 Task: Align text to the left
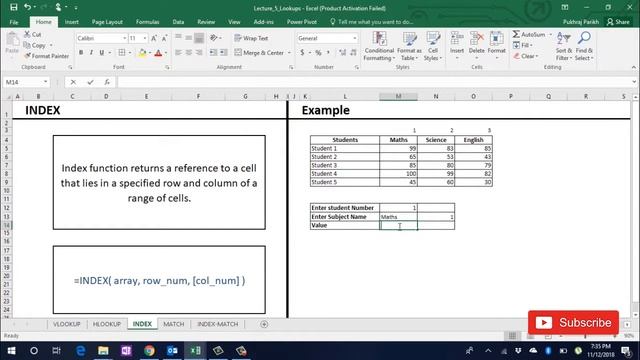tap(178, 52)
